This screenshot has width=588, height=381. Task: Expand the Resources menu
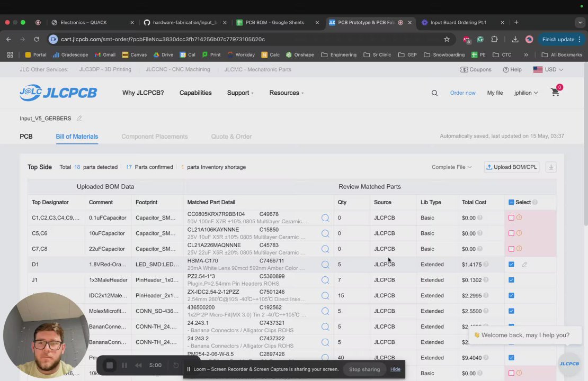coord(286,93)
